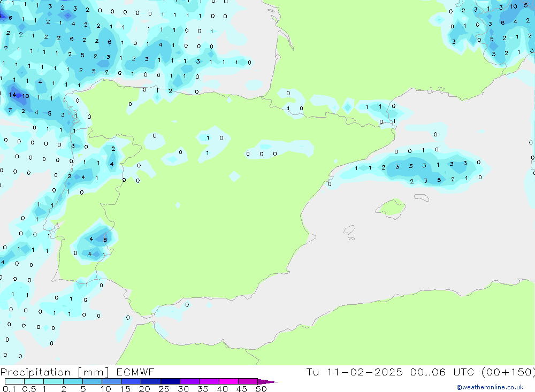Click the 40–45 mm legend color swatch
This screenshot has width=535, height=392.
228,381
